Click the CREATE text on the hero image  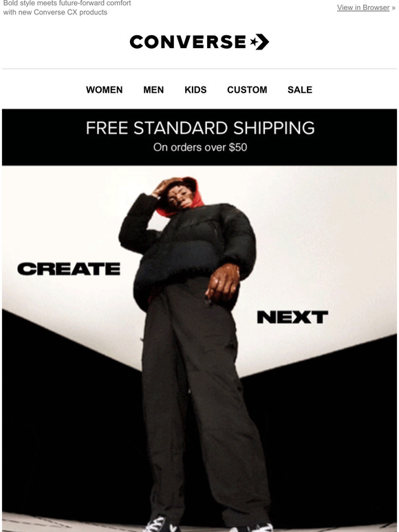69,269
